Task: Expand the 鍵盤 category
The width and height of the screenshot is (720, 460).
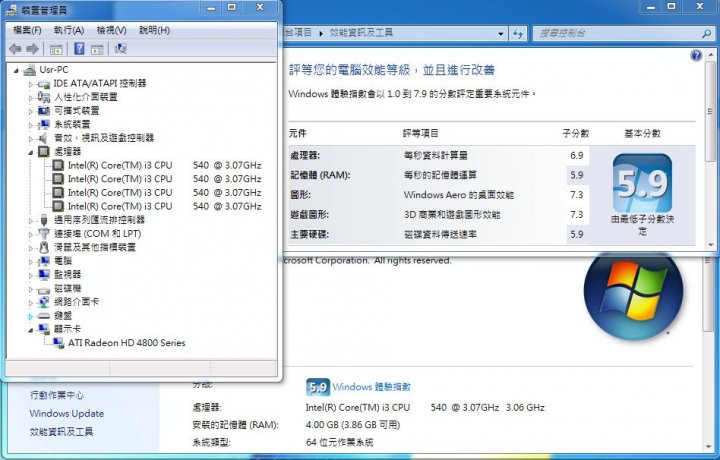Action: [31, 316]
